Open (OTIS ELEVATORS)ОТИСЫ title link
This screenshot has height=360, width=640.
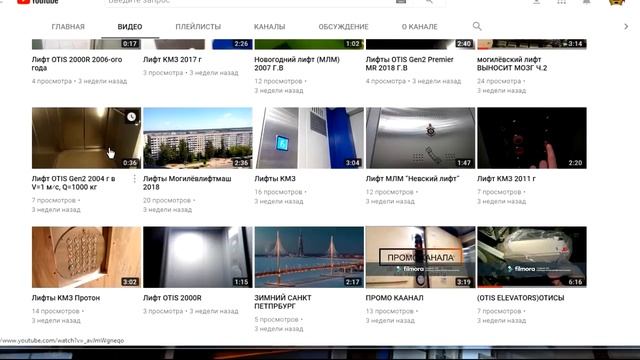[520, 298]
